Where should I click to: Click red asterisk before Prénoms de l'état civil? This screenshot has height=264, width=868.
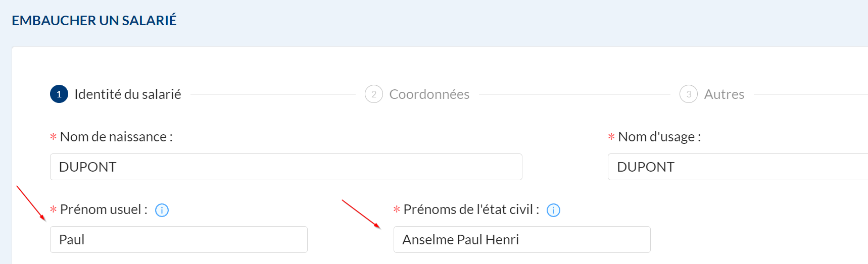397,209
